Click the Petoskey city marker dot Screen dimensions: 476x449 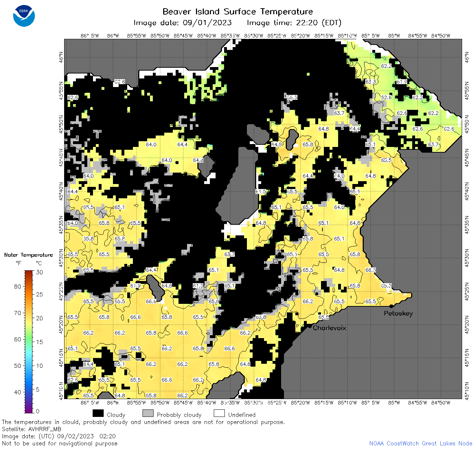click(x=391, y=306)
